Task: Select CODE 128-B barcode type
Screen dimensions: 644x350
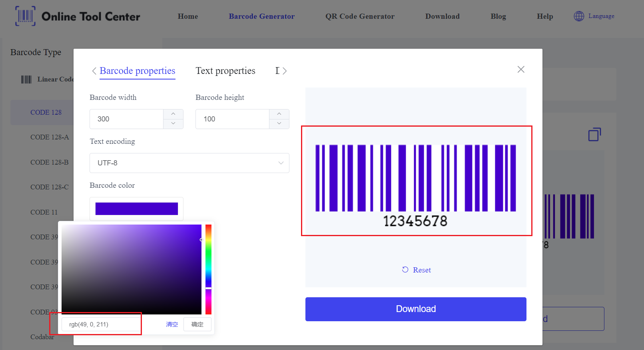Action: (50, 162)
